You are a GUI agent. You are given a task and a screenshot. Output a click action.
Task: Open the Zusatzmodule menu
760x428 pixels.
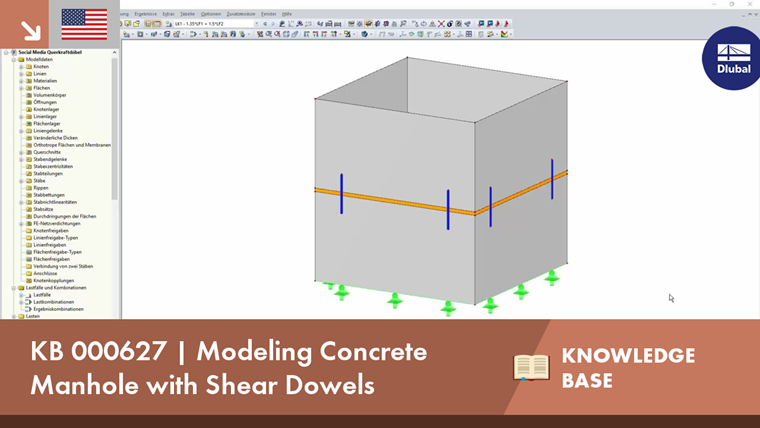[x=241, y=14]
